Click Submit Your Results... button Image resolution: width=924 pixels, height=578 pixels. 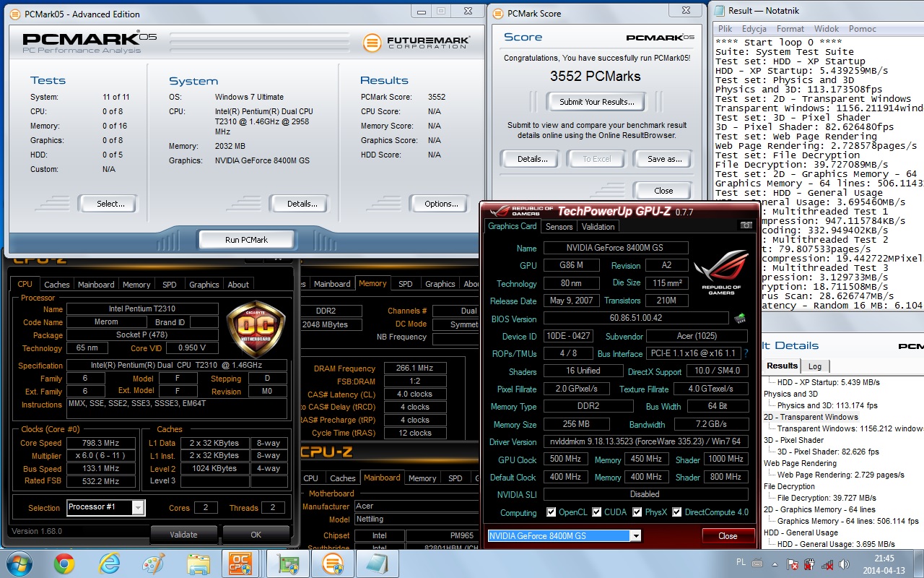pos(597,102)
